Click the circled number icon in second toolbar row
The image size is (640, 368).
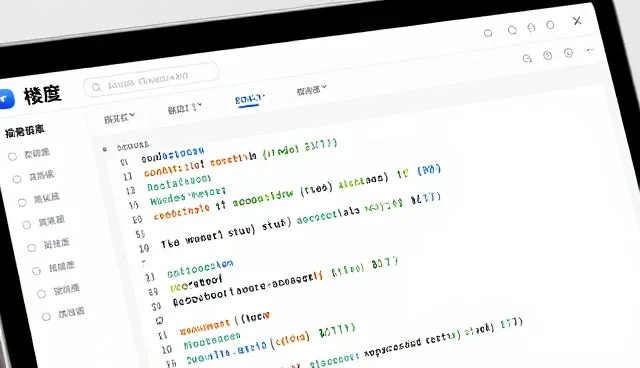(x=548, y=55)
